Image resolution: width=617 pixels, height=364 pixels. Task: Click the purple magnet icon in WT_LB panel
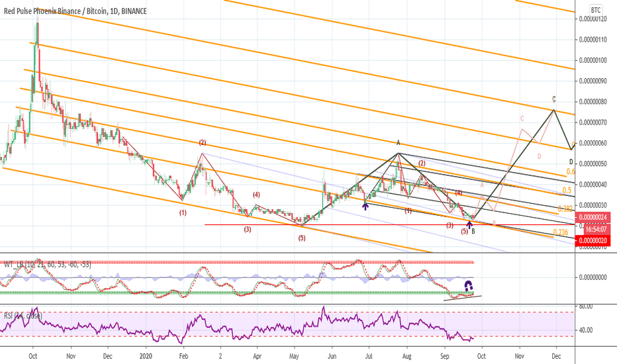click(x=468, y=285)
